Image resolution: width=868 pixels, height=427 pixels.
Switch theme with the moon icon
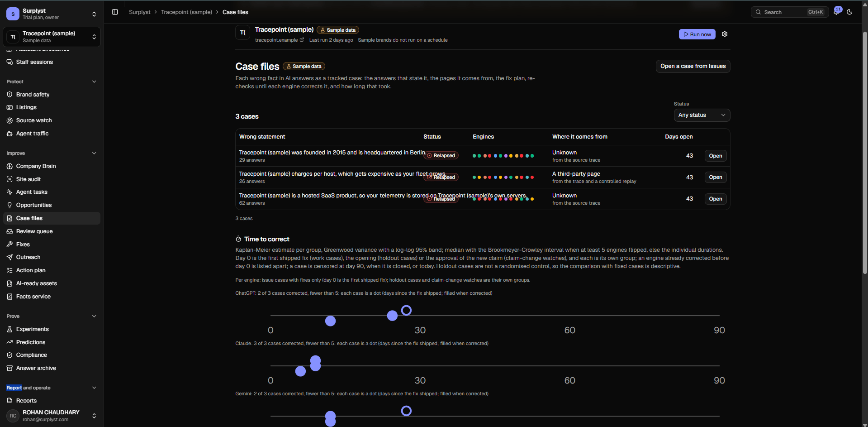pos(849,12)
